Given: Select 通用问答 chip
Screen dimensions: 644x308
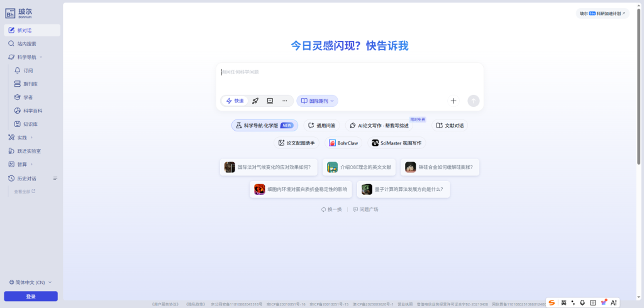Looking at the screenshot, I should click(x=321, y=125).
